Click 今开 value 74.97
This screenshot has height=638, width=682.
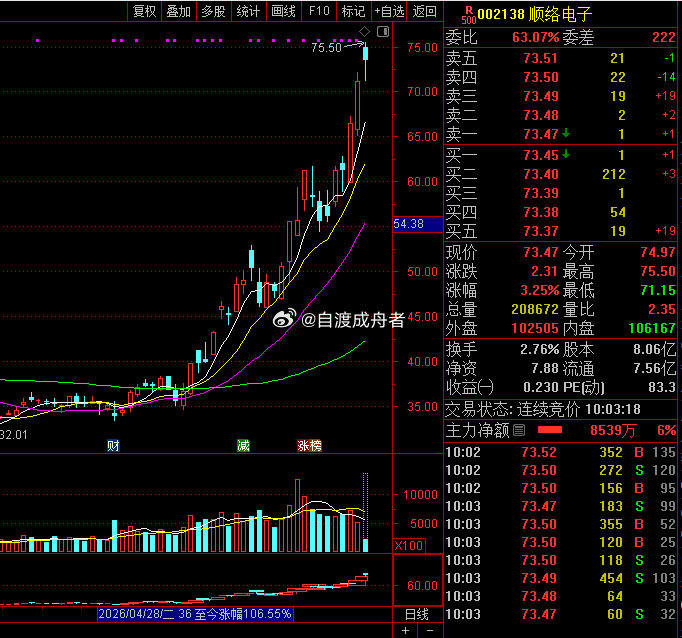[658, 252]
